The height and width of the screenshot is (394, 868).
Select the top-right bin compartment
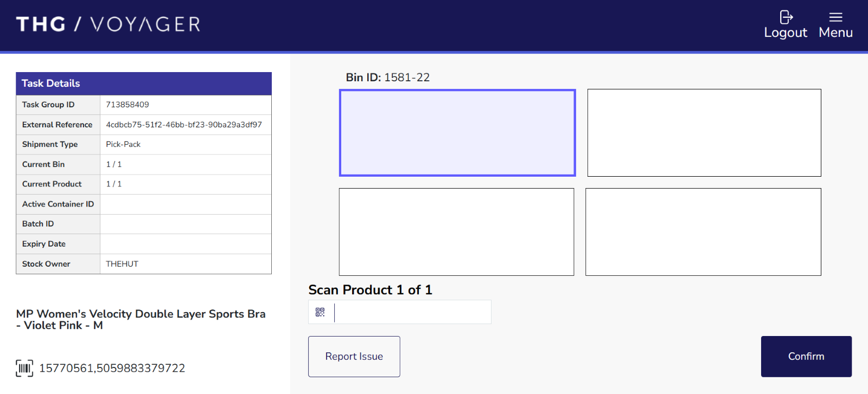tap(704, 133)
